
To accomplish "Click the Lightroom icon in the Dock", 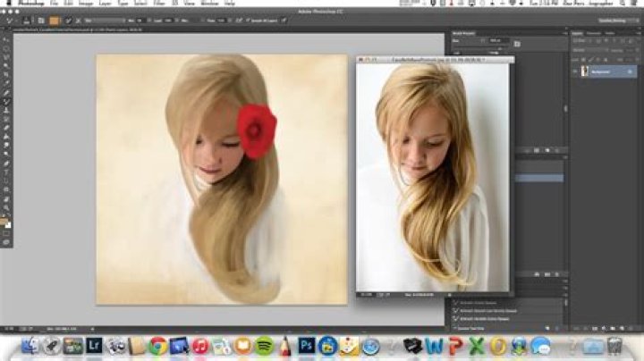I will coord(93,346).
